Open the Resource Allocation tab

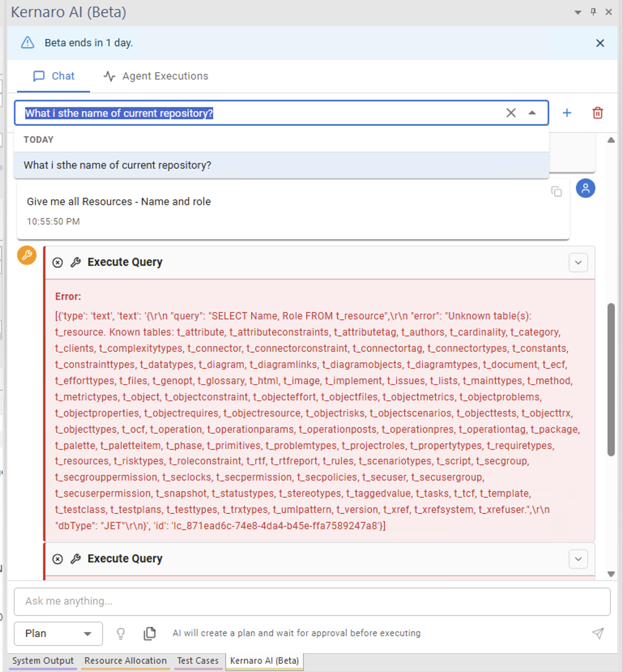tap(126, 661)
